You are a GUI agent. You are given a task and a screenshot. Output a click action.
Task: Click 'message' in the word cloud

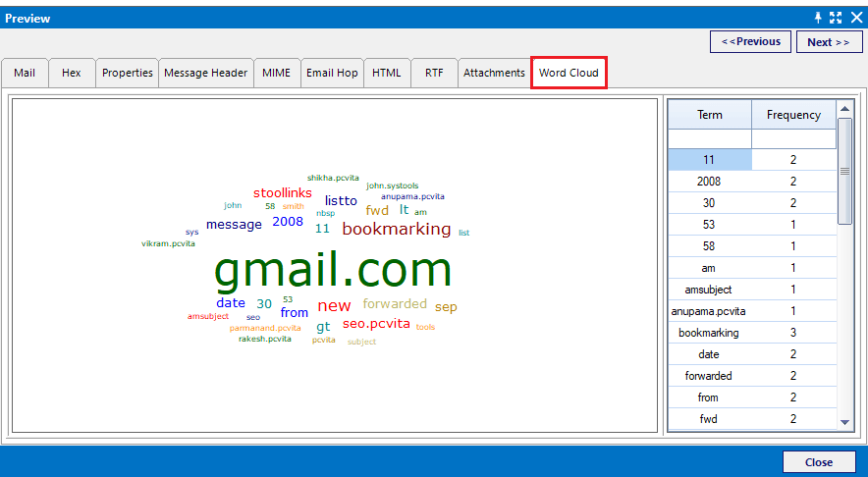click(234, 225)
